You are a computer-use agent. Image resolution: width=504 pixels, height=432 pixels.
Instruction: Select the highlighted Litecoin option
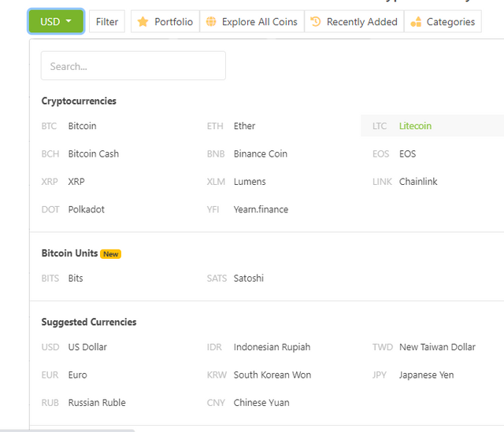pos(415,126)
